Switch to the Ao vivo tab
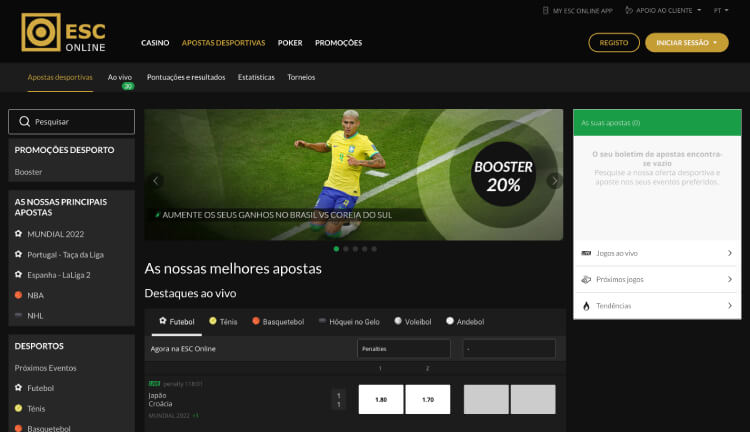The width and height of the screenshot is (750, 432). pos(120,77)
